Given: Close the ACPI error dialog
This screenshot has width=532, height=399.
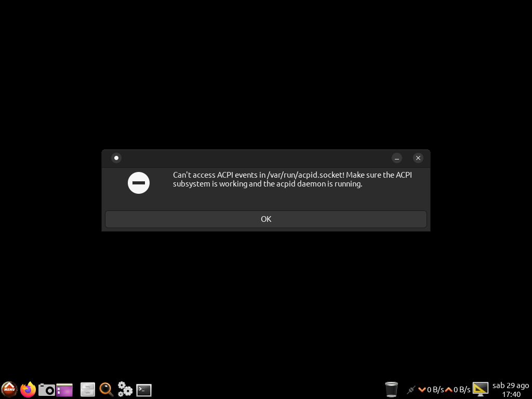Looking at the screenshot, I should pyautogui.click(x=418, y=158).
